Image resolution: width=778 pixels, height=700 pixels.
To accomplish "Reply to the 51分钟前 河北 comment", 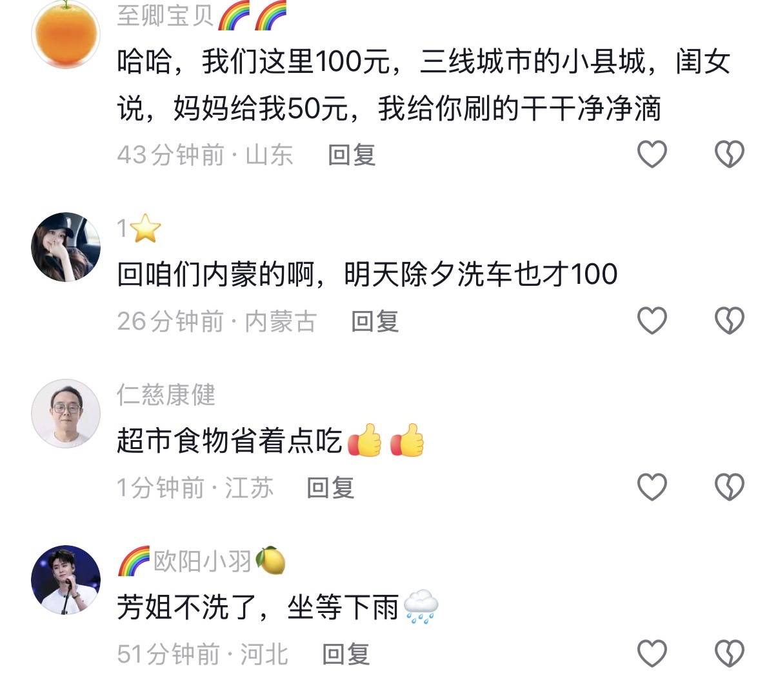I will click(x=346, y=654).
